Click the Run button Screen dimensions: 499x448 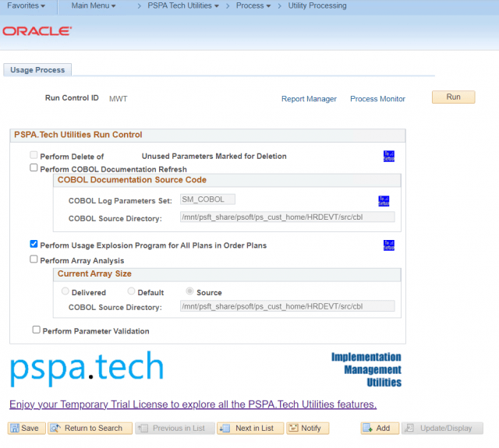point(453,97)
